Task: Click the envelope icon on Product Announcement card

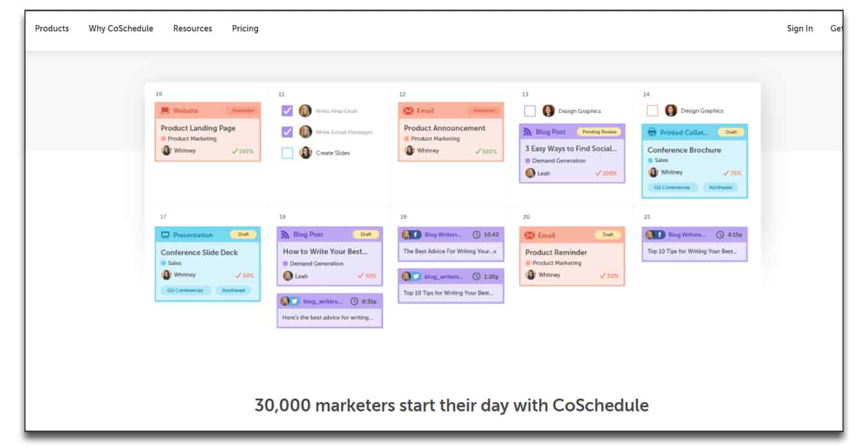Action: [408, 111]
